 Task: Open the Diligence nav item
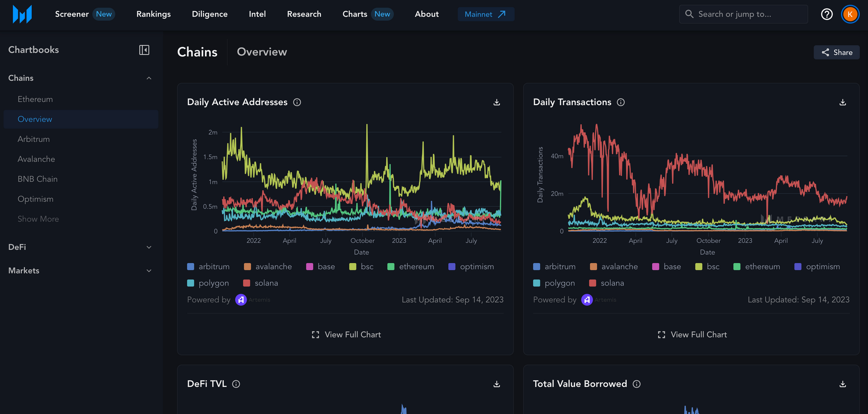tap(210, 14)
